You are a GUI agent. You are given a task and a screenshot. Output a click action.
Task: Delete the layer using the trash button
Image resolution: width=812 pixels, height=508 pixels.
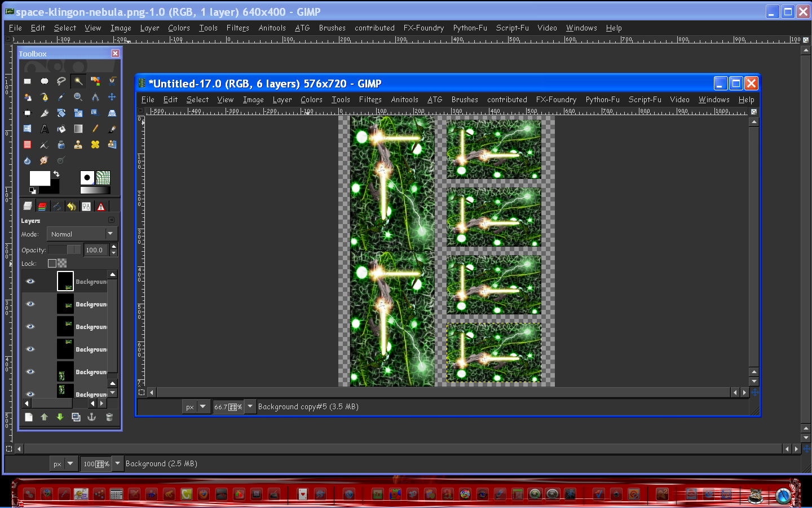pyautogui.click(x=109, y=417)
